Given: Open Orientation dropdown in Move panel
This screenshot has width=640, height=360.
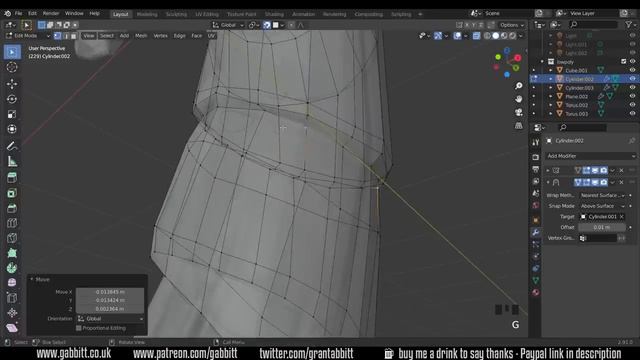Looking at the screenshot, I should pos(110,319).
